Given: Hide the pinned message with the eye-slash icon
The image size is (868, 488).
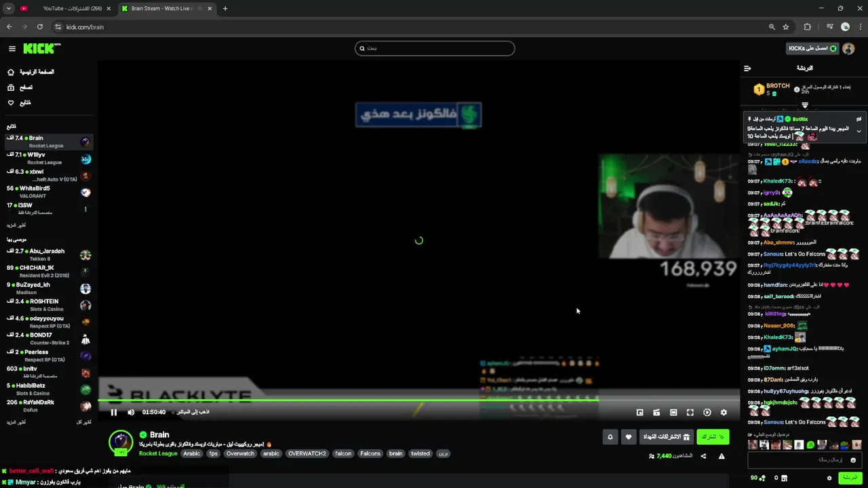Looking at the screenshot, I should pyautogui.click(x=859, y=119).
